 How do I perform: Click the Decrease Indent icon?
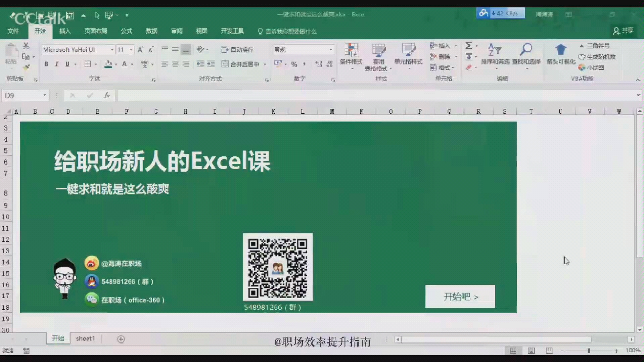coord(200,64)
